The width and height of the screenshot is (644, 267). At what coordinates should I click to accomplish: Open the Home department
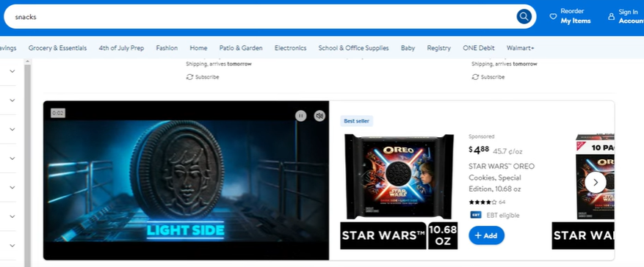pos(198,48)
